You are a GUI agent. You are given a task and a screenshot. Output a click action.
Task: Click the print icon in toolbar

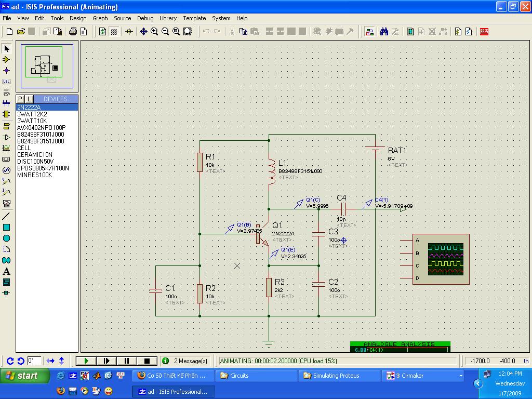tap(73, 32)
